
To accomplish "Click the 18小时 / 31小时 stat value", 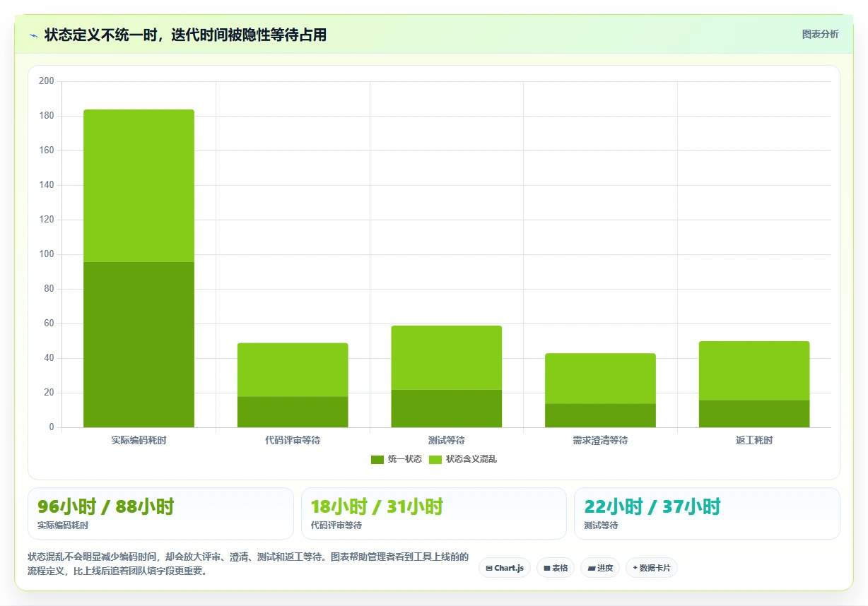I will click(x=377, y=506).
